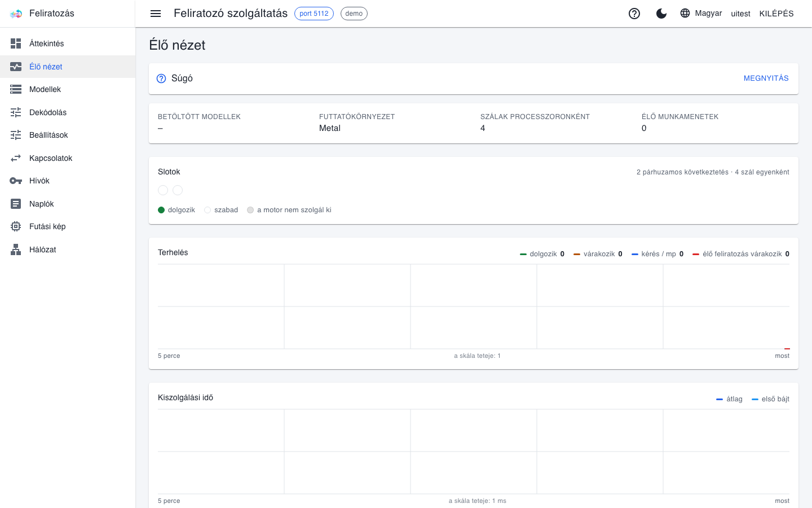Click the kérés / mp legend entry
This screenshot has width=812, height=508.
[657, 254]
